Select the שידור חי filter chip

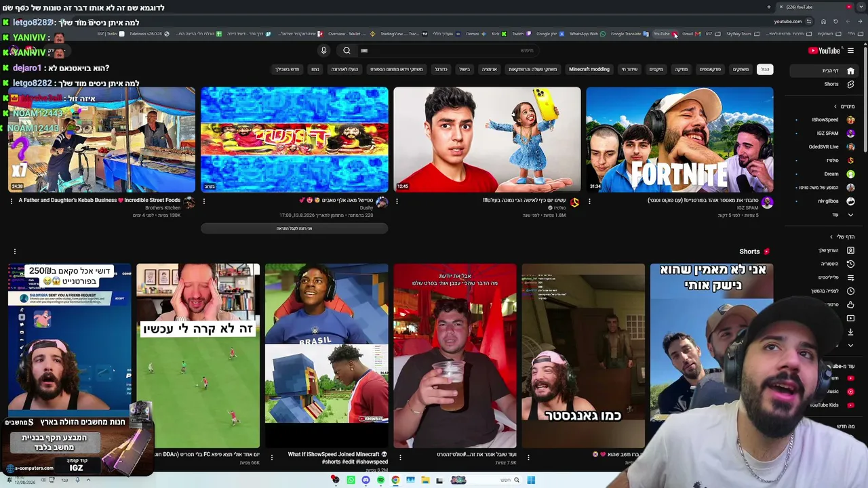pyautogui.click(x=629, y=69)
